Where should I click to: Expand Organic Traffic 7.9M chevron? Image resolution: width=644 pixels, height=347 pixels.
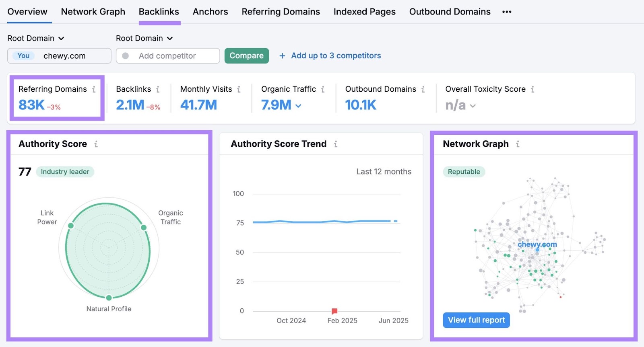(298, 106)
